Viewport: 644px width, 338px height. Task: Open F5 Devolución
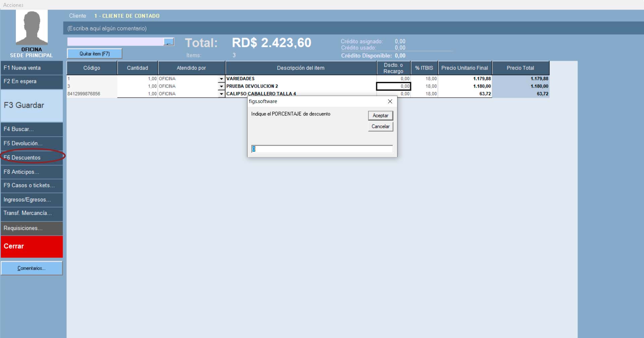(32, 143)
